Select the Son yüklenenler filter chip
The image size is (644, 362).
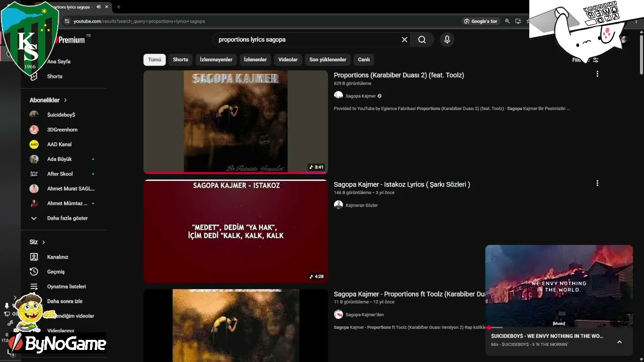[328, 60]
